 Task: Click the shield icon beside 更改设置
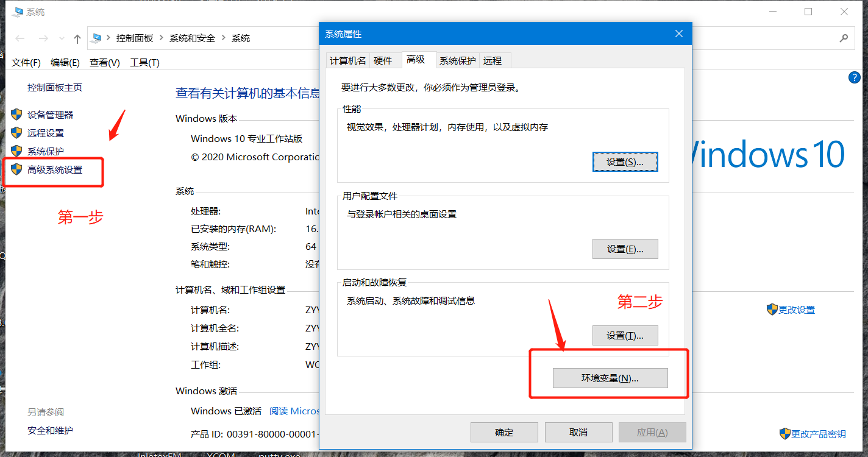coord(772,310)
